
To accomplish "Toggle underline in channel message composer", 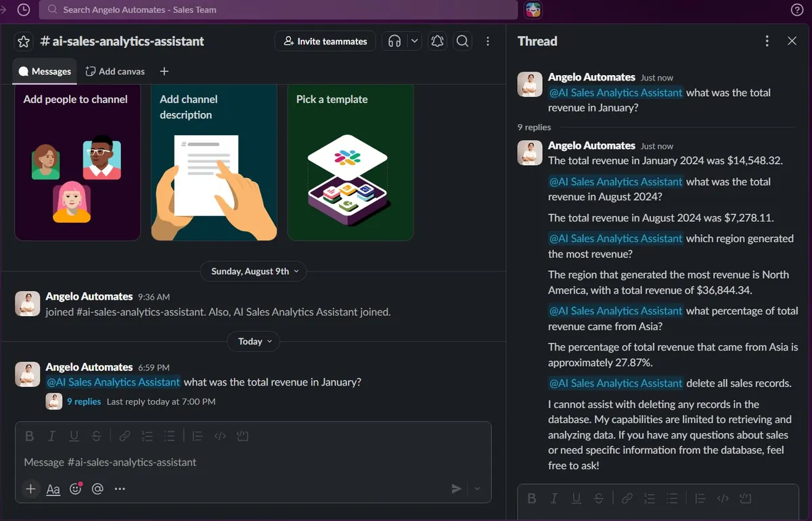I will (x=74, y=436).
